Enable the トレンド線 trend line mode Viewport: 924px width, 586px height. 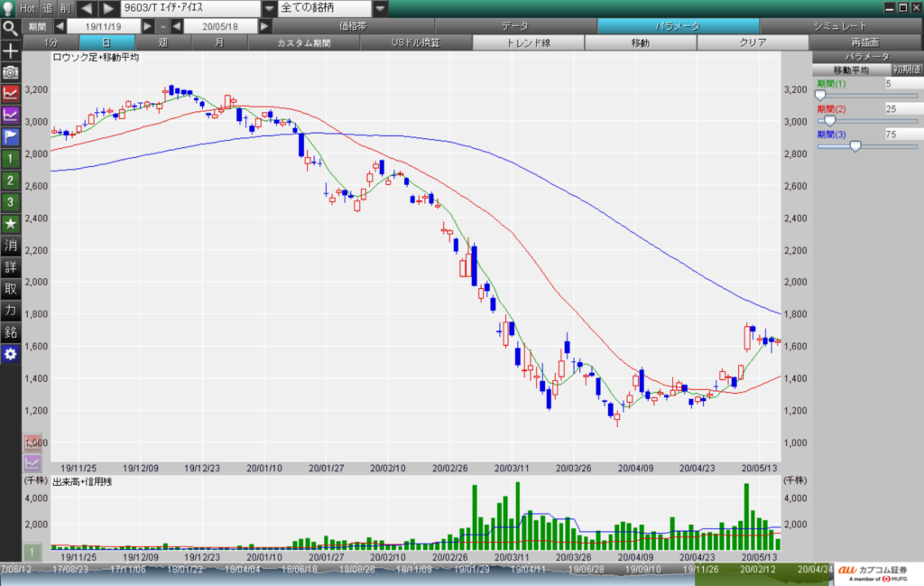pyautogui.click(x=528, y=42)
